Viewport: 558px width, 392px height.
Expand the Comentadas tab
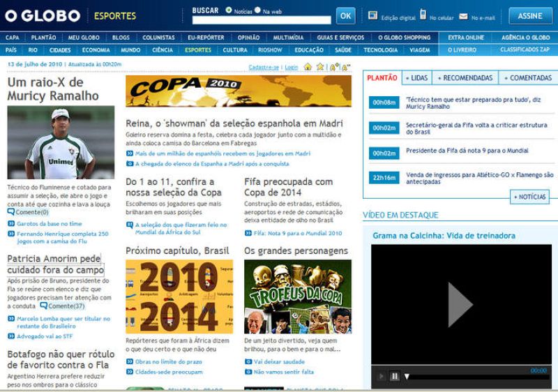click(x=528, y=78)
